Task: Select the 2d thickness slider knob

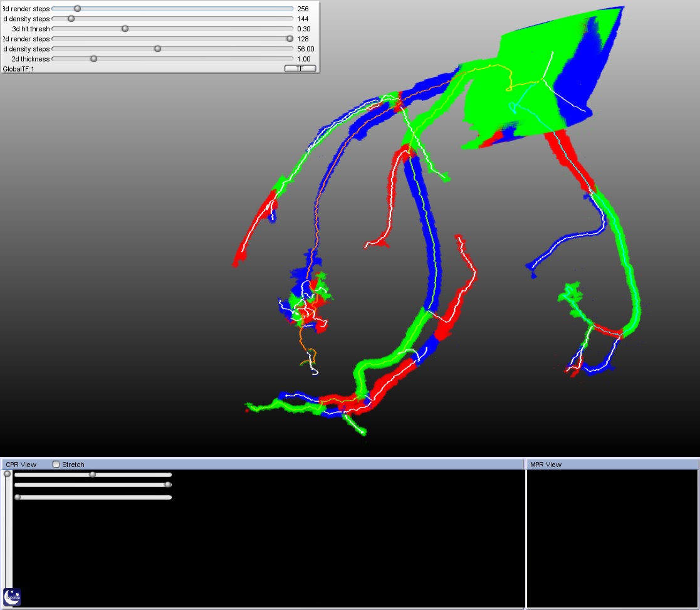Action: (x=93, y=59)
